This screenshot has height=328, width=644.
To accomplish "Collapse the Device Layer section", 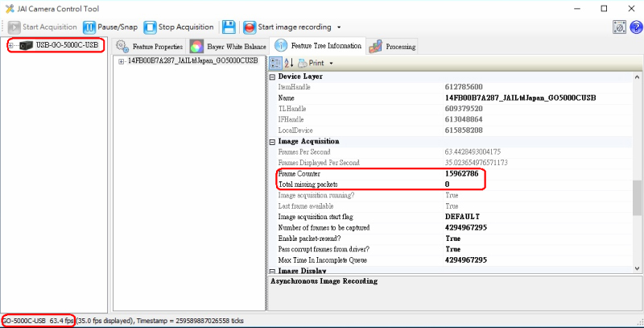I will tap(272, 77).
